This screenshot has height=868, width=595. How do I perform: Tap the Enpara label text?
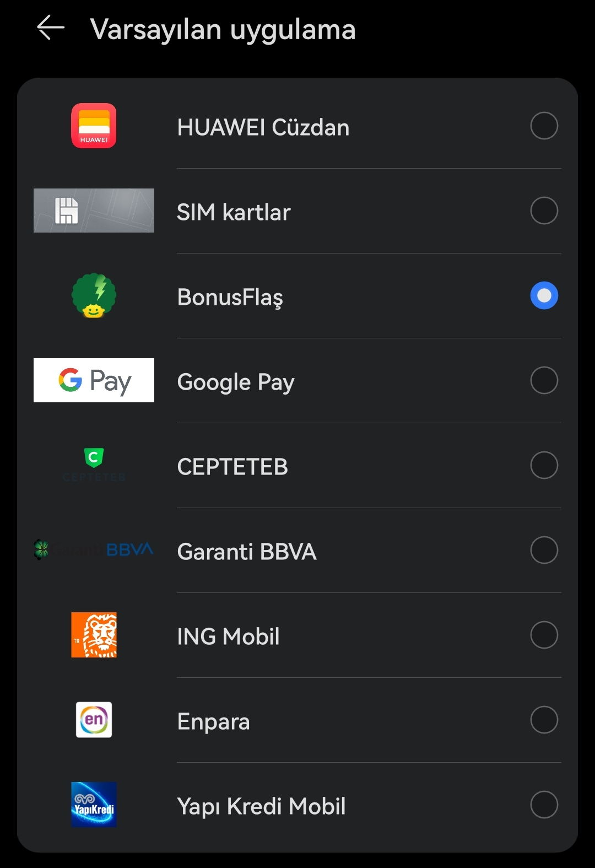click(214, 721)
